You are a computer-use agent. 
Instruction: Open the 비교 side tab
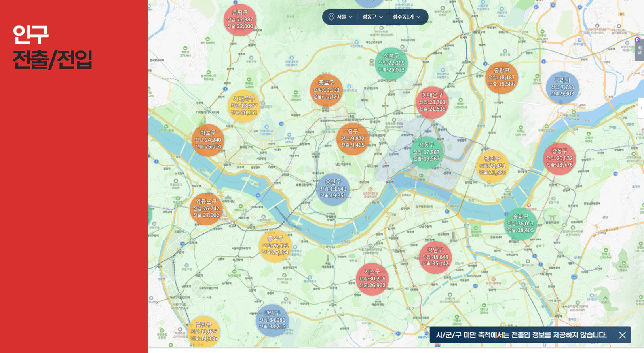coord(639,50)
